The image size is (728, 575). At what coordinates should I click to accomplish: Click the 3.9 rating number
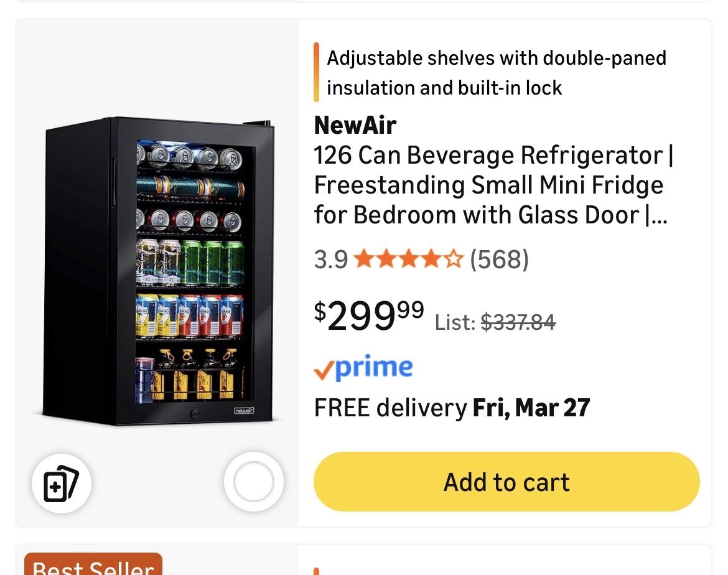[330, 259]
